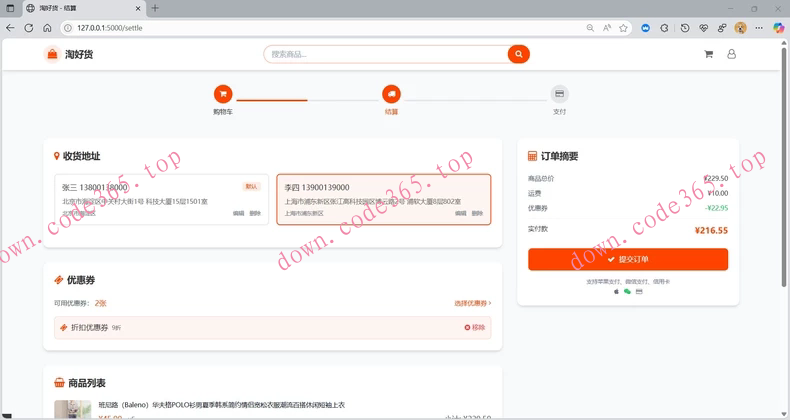Click the 购物车 step circle icon
This screenshot has height=420, width=790.
(x=223, y=94)
